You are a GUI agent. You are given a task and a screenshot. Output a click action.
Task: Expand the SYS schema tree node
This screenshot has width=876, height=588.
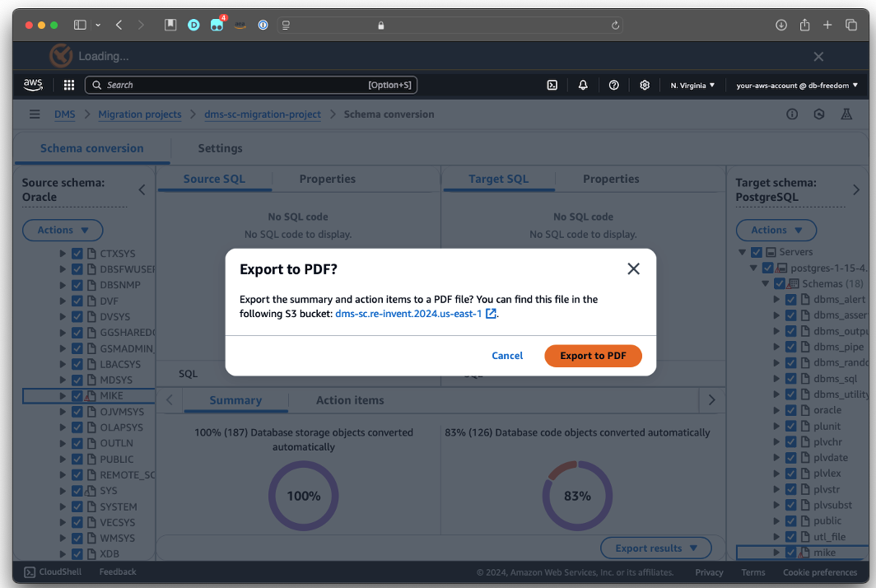point(63,491)
